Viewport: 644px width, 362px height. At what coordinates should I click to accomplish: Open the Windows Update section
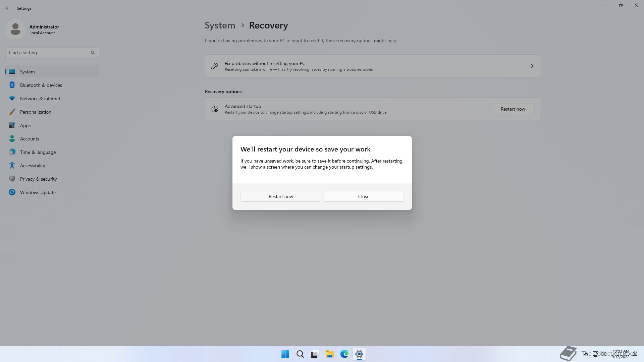pos(38,192)
